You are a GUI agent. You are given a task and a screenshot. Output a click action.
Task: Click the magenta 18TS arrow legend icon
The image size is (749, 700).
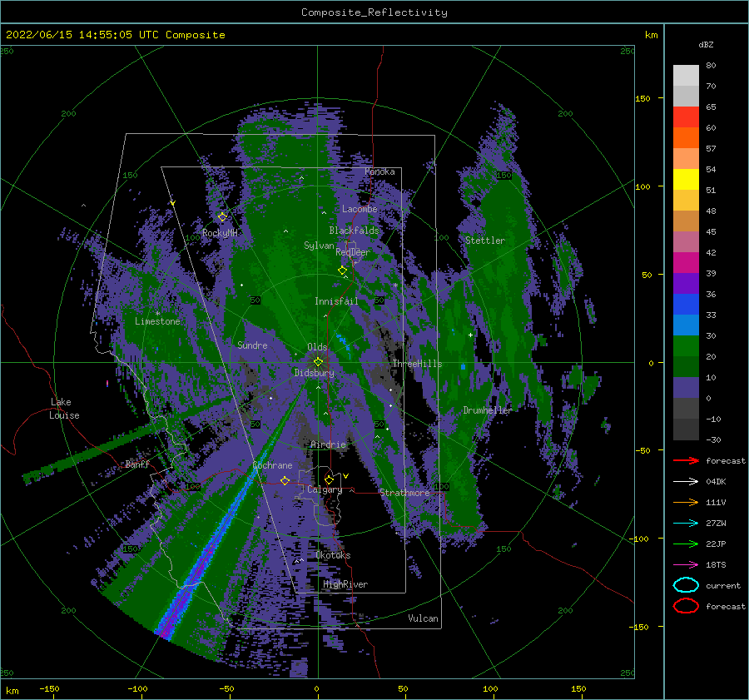pyautogui.click(x=686, y=565)
